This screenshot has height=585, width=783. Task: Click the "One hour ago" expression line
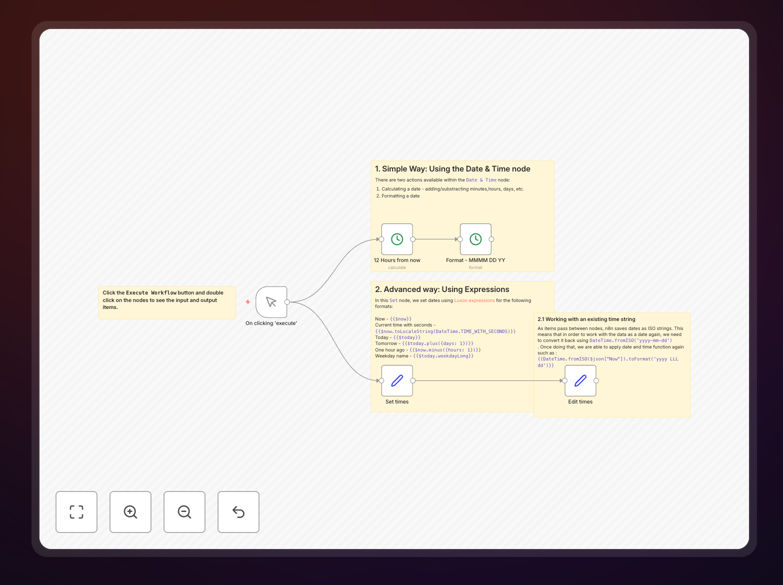click(x=427, y=350)
